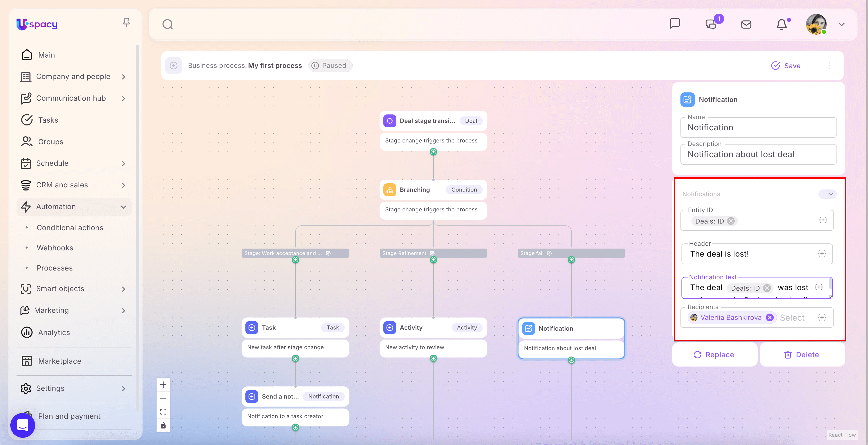Toggle the canvas lock interactivity button

pos(163,425)
